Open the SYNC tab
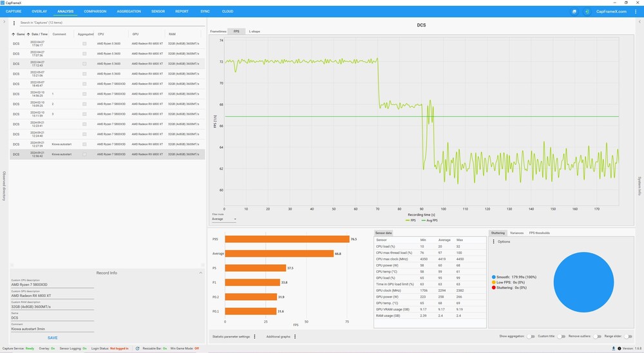644x353 pixels. pos(205,12)
